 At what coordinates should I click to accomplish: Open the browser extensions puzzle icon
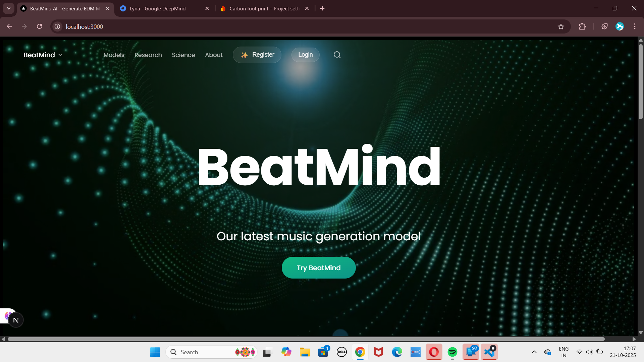tap(582, 26)
